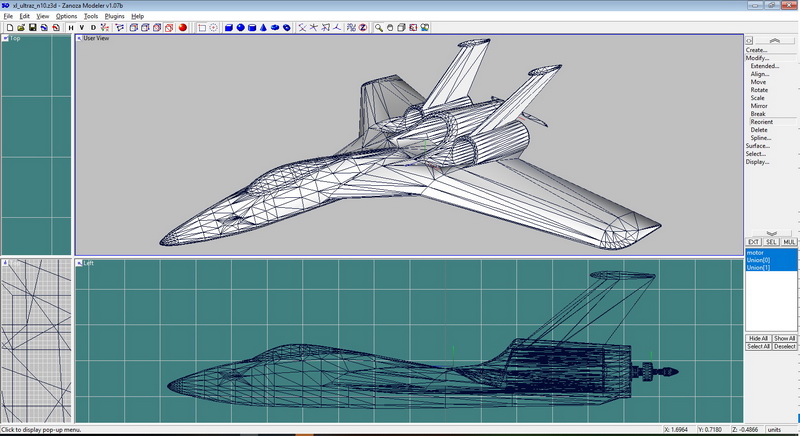The height and width of the screenshot is (436, 800).
Task: Select the blue cone primitive icon
Action: [x=263, y=28]
